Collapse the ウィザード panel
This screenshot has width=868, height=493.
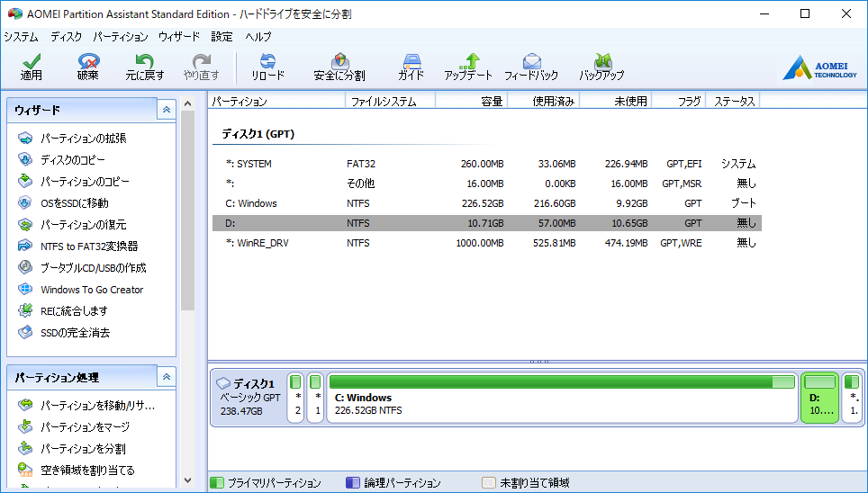[167, 110]
